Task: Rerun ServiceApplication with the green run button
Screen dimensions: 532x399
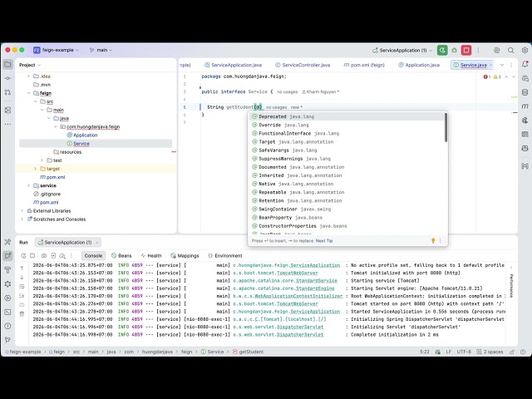Action: 442,50
